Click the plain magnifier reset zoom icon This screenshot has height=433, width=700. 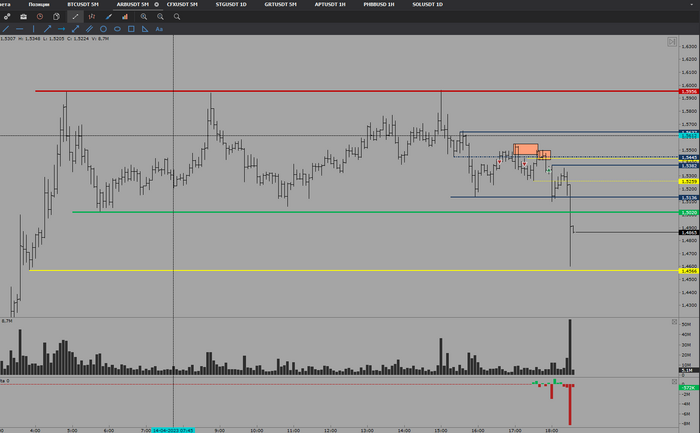[177, 17]
